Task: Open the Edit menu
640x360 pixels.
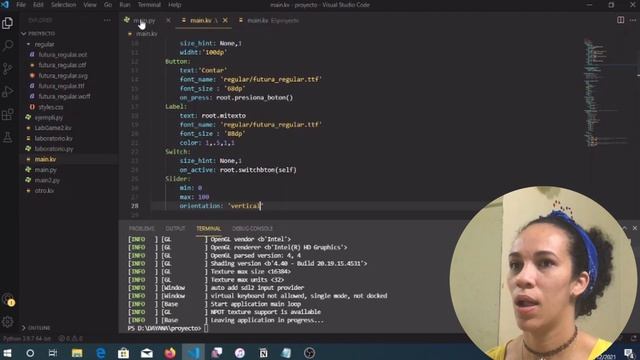Action: click(x=38, y=5)
